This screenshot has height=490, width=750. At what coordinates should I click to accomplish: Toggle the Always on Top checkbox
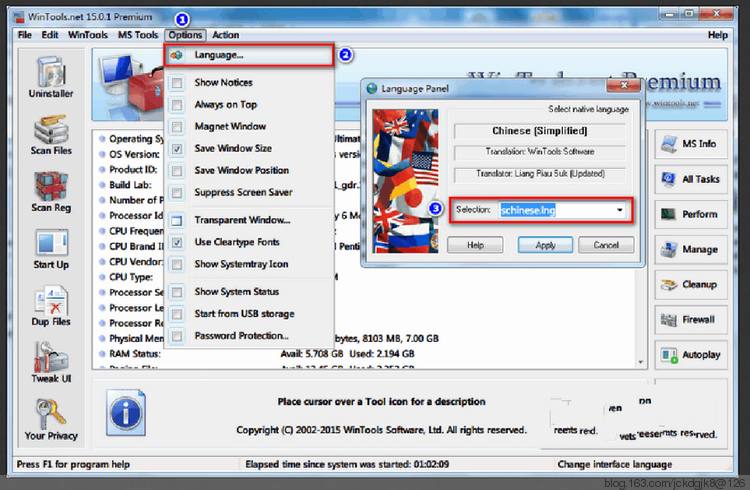(176, 105)
